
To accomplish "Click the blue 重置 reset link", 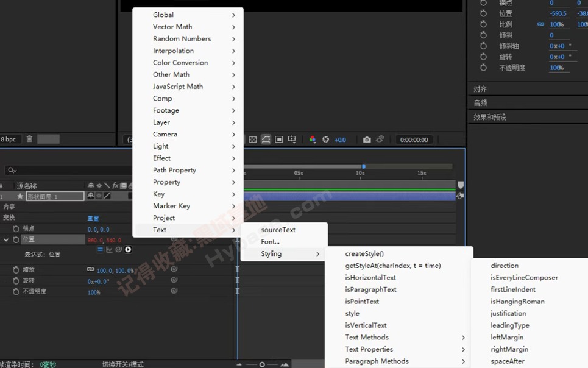I will point(93,218).
